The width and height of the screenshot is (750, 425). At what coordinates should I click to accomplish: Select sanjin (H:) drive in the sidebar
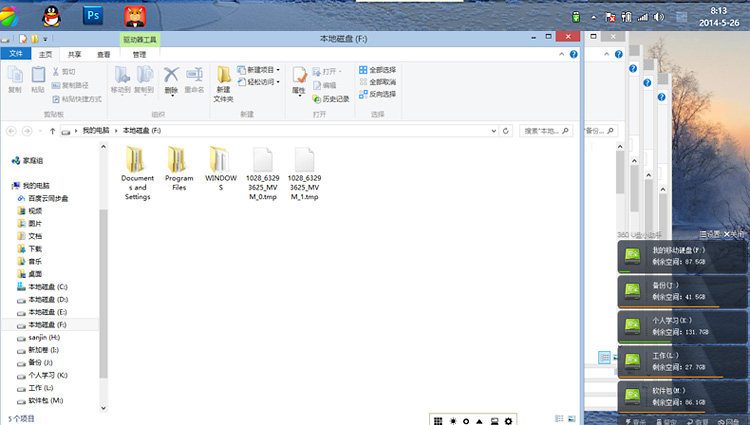39,337
